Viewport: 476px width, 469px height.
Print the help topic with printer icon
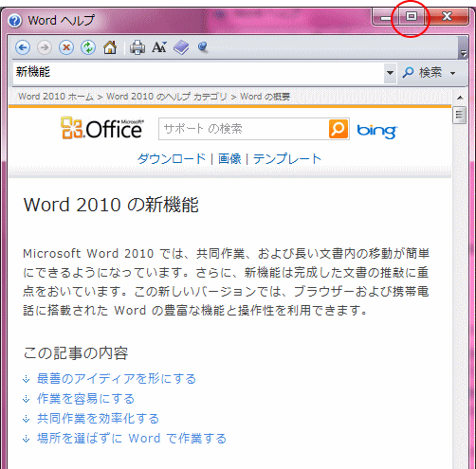click(137, 47)
